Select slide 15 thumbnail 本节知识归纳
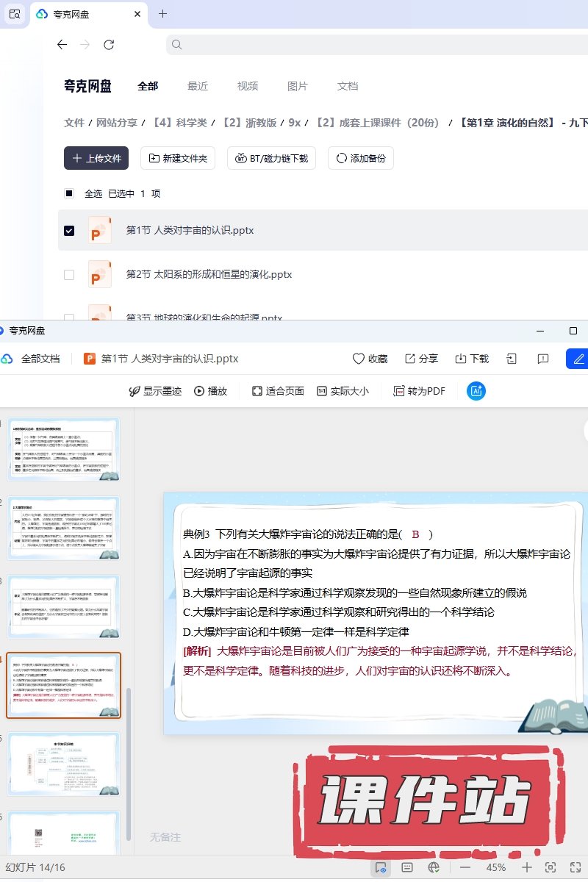 tap(64, 764)
